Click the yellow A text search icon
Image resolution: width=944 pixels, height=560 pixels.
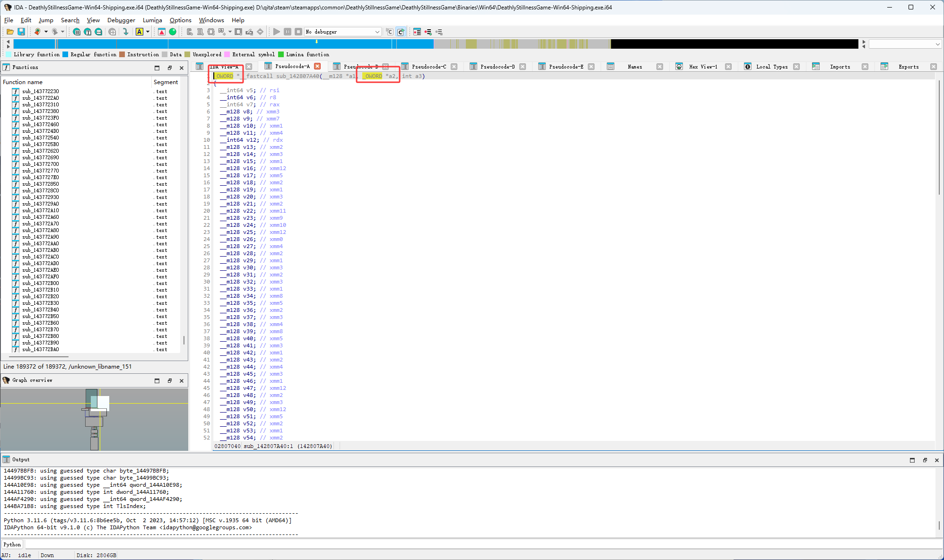[139, 32]
